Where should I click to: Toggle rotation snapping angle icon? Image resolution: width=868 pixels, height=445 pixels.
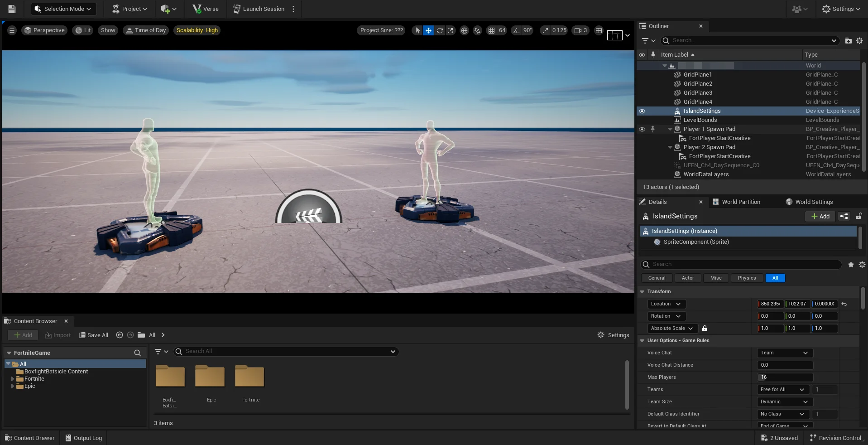click(516, 30)
